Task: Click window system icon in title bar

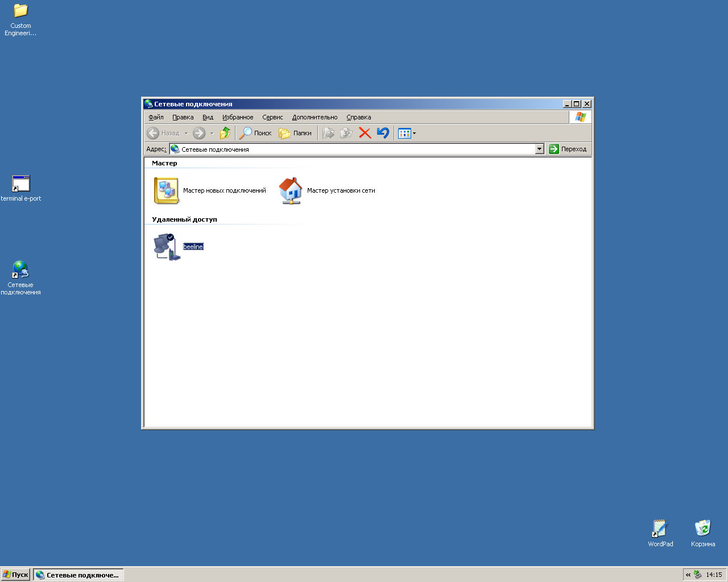Action: pyautogui.click(x=148, y=103)
